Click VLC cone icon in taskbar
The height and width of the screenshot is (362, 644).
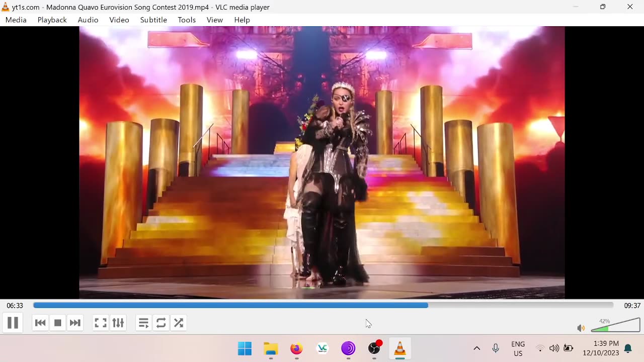pyautogui.click(x=400, y=348)
